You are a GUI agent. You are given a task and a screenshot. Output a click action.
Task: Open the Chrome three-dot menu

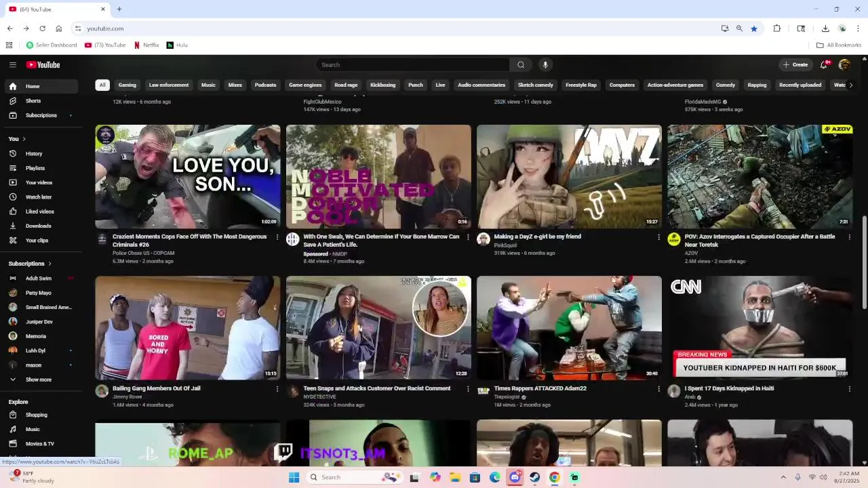tap(858, 28)
